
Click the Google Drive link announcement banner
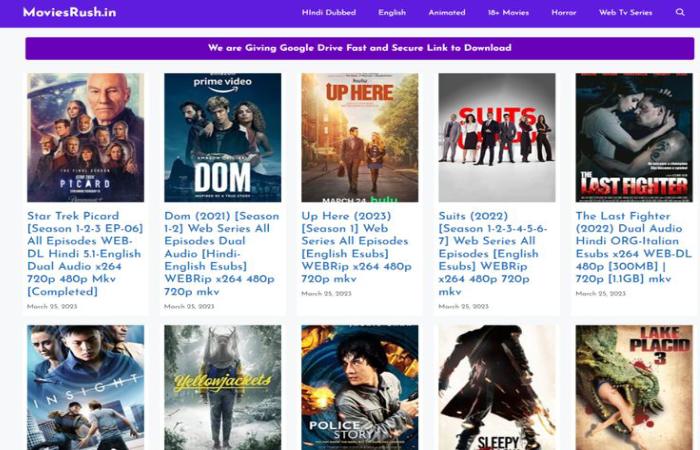(359, 48)
